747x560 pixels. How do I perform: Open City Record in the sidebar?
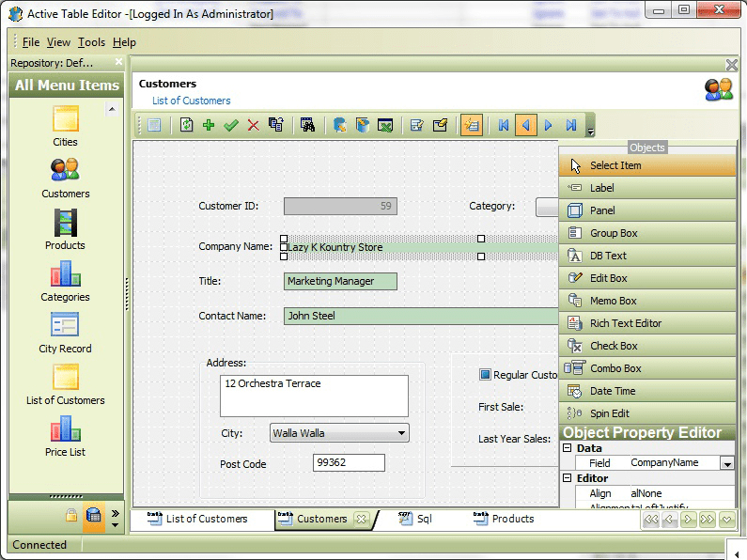(x=65, y=333)
